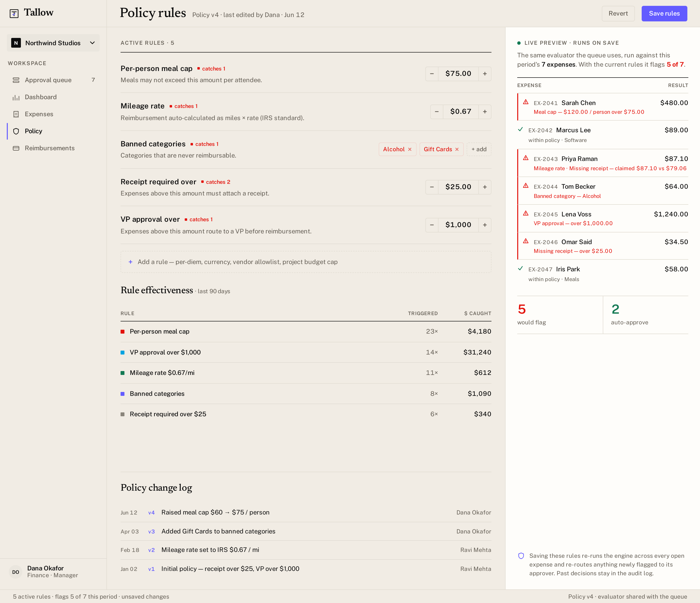
Task: Go to the Dashboard page
Action: coord(53,97)
